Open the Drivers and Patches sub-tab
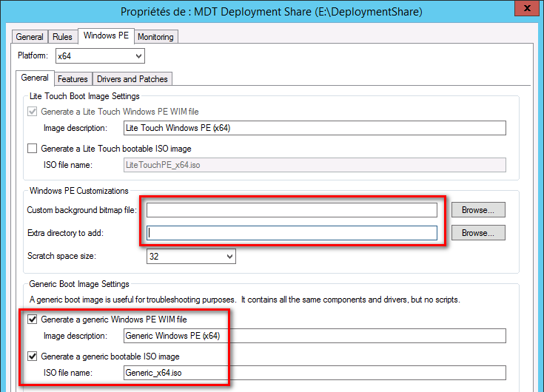 coord(132,79)
